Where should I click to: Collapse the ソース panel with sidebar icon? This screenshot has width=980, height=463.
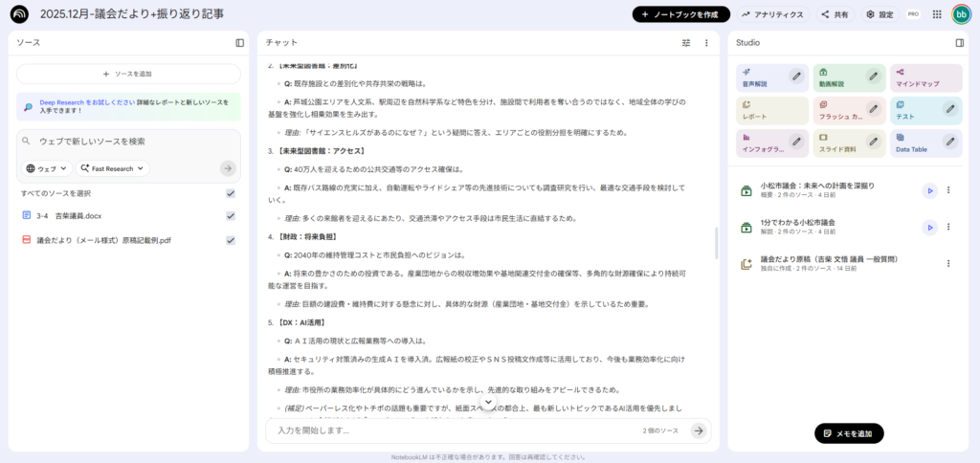pos(240,43)
